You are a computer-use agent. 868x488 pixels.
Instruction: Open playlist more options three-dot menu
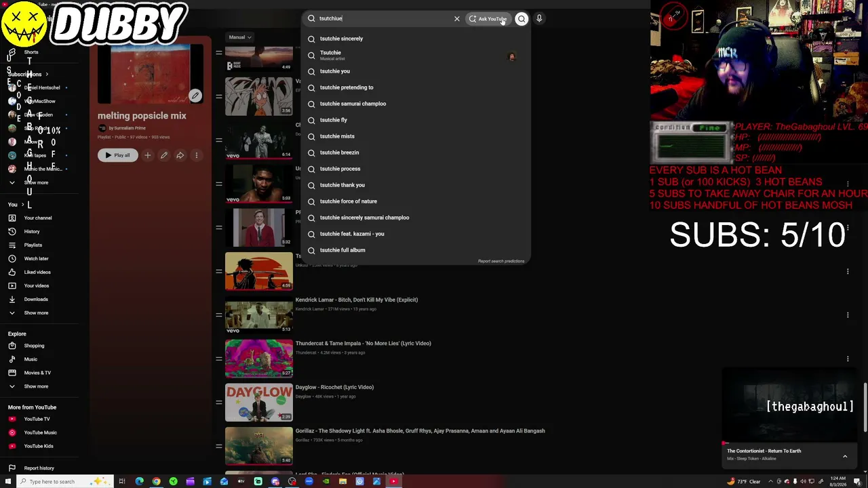point(197,155)
